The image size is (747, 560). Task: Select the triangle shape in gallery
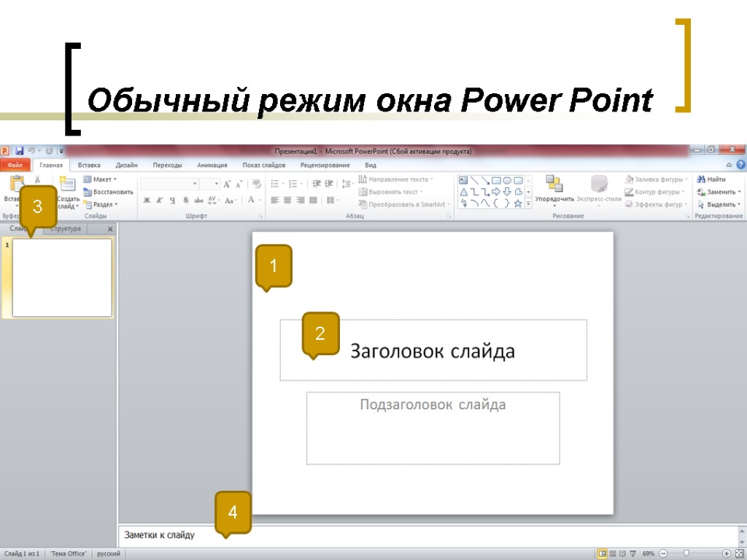coord(463,192)
